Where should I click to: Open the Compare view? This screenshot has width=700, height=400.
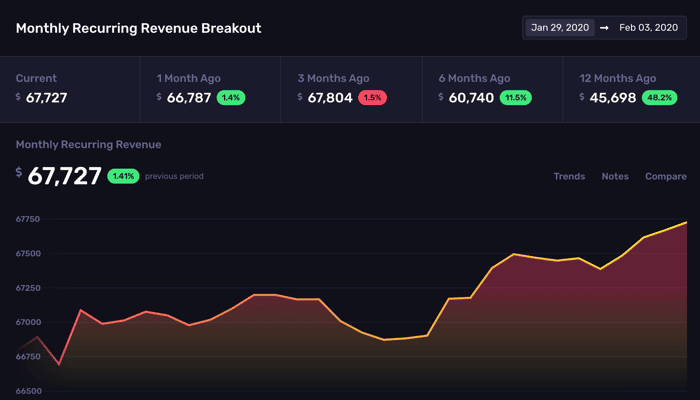666,176
